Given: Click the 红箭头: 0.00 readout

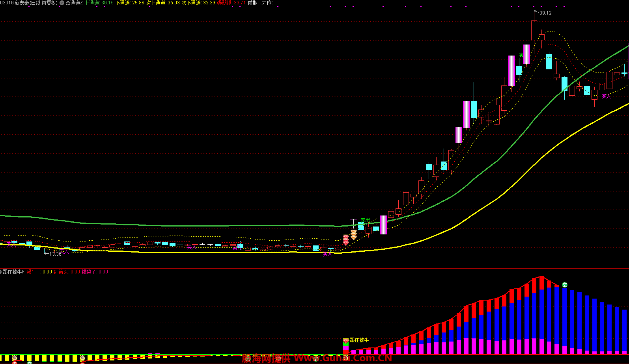Looking at the screenshot, I should [67, 272].
